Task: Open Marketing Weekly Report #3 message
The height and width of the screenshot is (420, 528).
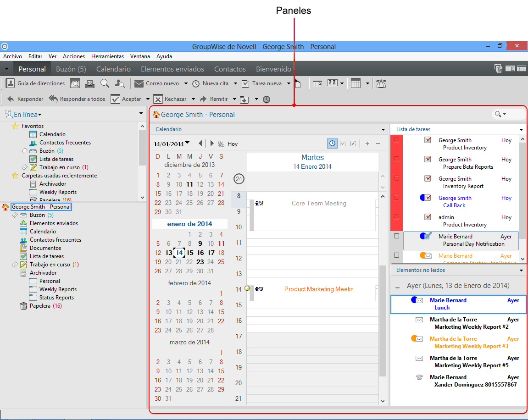Action: pos(458,342)
